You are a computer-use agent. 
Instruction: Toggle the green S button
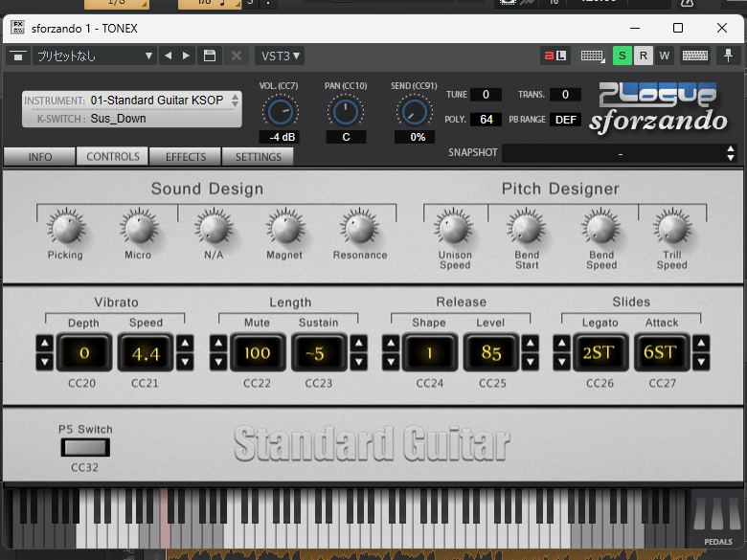pos(622,56)
